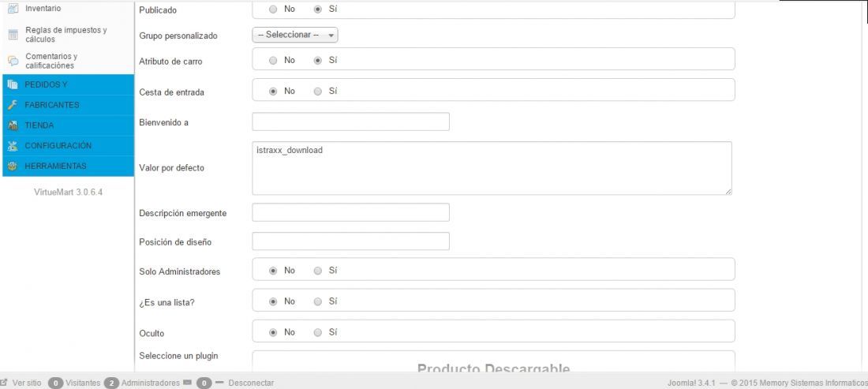This screenshot has width=868, height=389.
Task: Click the HERRAMIENTAS section icon
Action: 13,166
